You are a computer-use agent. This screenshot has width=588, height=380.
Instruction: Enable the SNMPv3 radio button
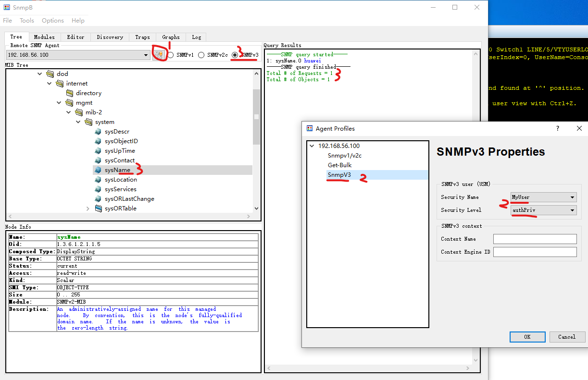236,54
